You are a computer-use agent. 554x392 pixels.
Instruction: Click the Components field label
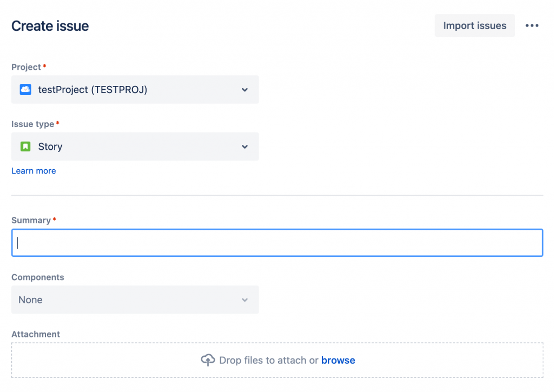(x=37, y=277)
